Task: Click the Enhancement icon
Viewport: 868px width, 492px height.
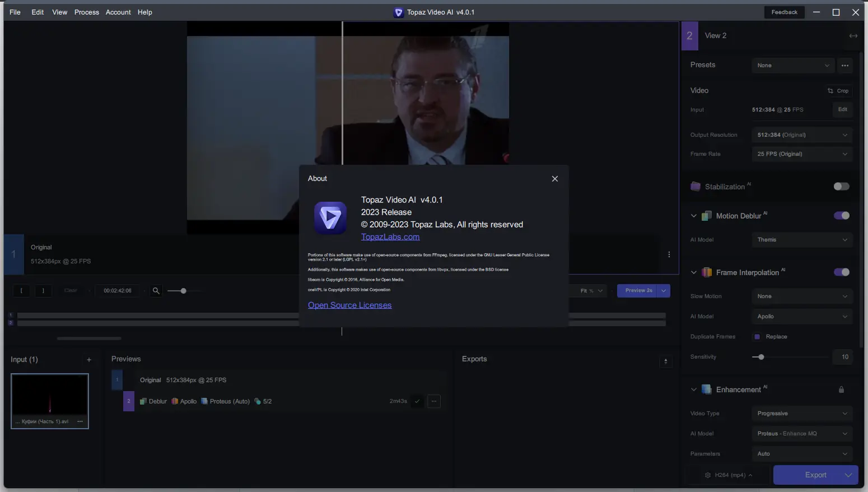Action: pos(707,389)
